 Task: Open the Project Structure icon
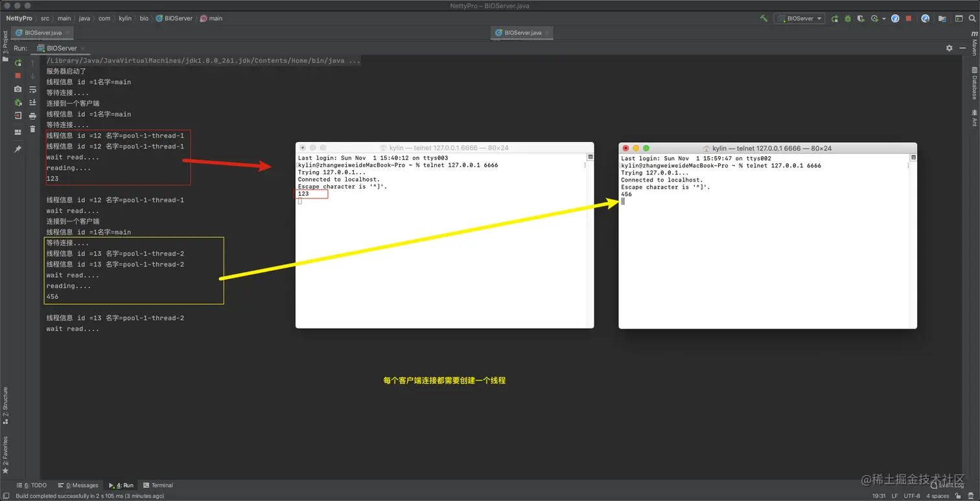942,19
